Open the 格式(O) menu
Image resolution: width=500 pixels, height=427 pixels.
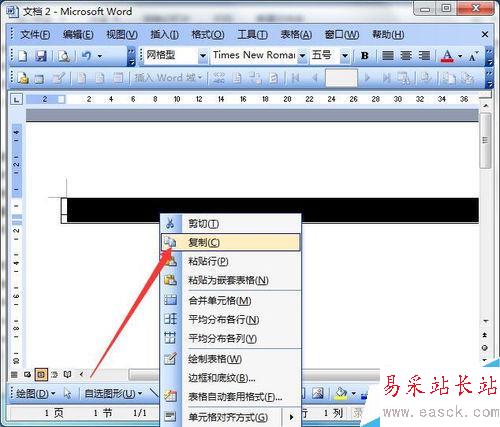pos(208,35)
